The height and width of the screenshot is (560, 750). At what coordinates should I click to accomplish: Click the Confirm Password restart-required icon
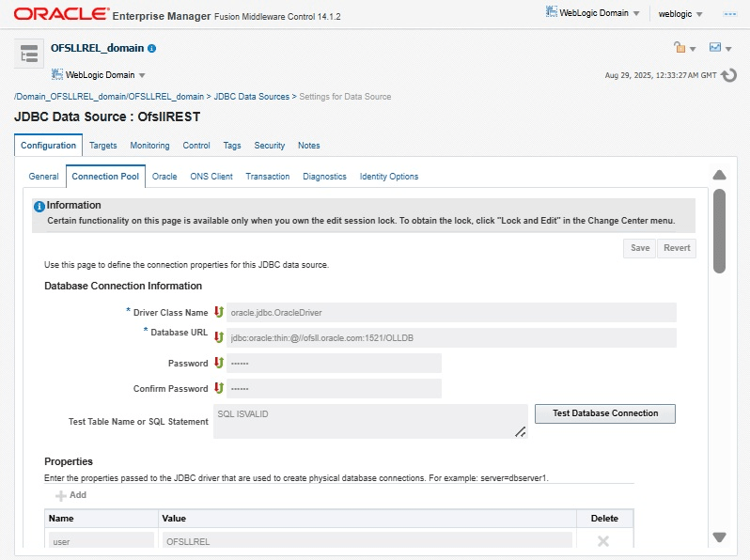pyautogui.click(x=219, y=388)
